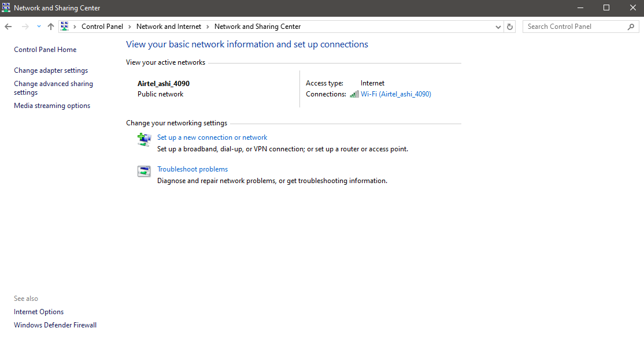The width and height of the screenshot is (644, 339).
Task: Open Media streaming options
Action: [x=52, y=106]
